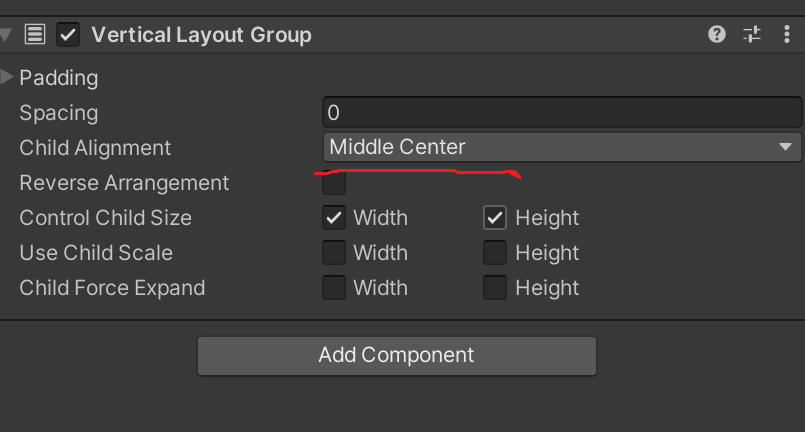Open the three-dot component context menu

787,35
